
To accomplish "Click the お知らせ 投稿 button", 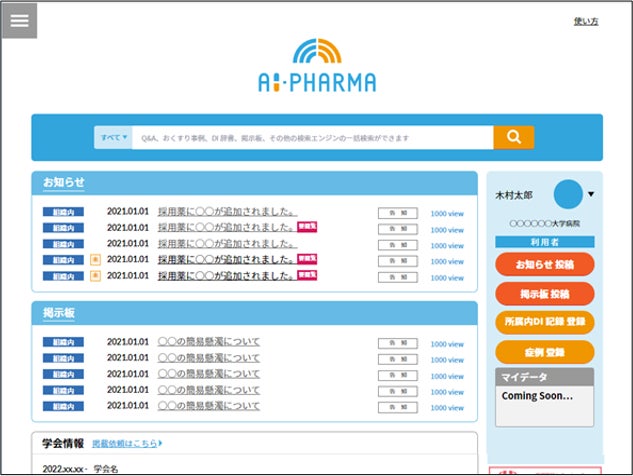I will pos(545,264).
